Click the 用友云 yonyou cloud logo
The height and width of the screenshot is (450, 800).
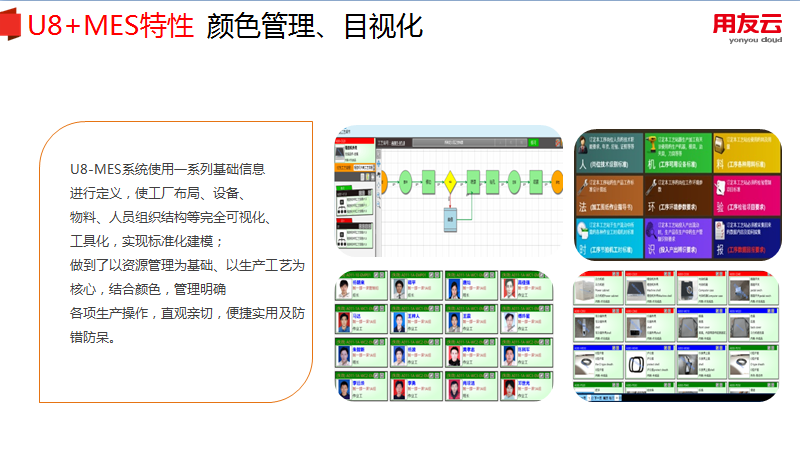click(747, 29)
